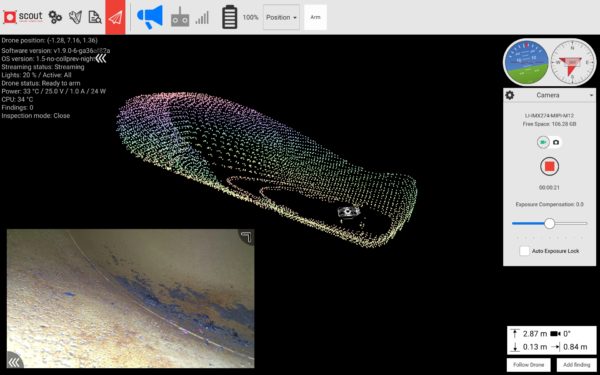
Task: Open the report document search icon
Action: click(95, 17)
